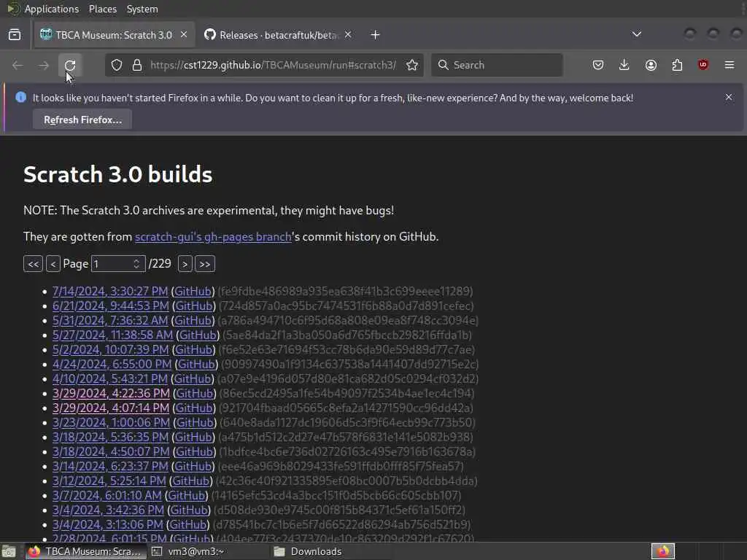Go to previous page with < button

point(53,264)
